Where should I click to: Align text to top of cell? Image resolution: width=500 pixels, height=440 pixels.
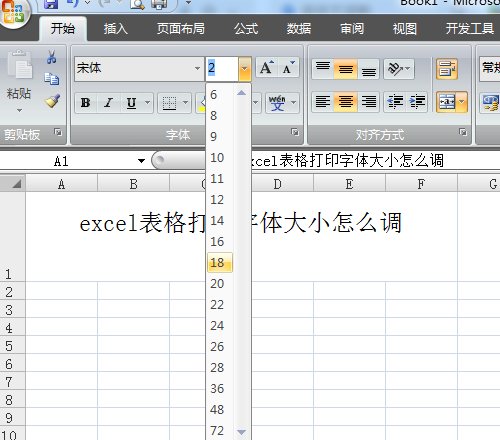pos(323,69)
